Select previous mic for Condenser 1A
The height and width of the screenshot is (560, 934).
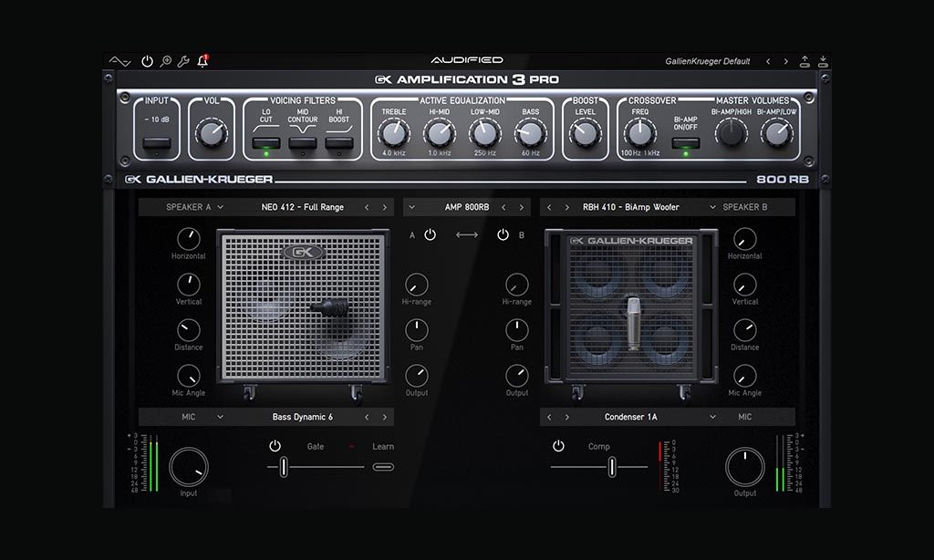pos(549,417)
